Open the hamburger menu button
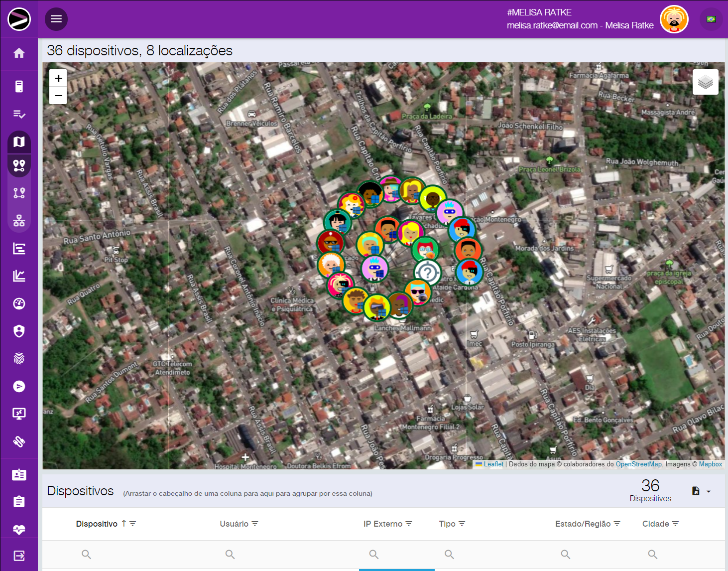Viewport: 728px width, 571px height. [x=56, y=19]
